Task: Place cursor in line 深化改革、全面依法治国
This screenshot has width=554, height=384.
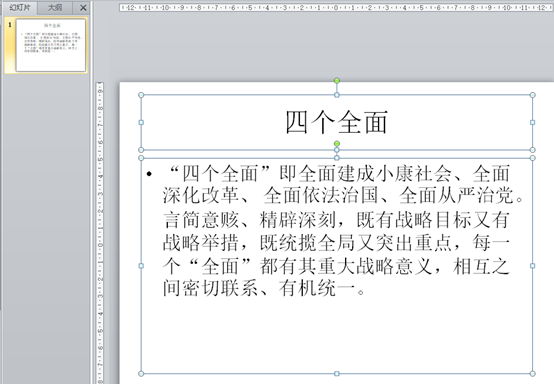Action: [x=343, y=195]
